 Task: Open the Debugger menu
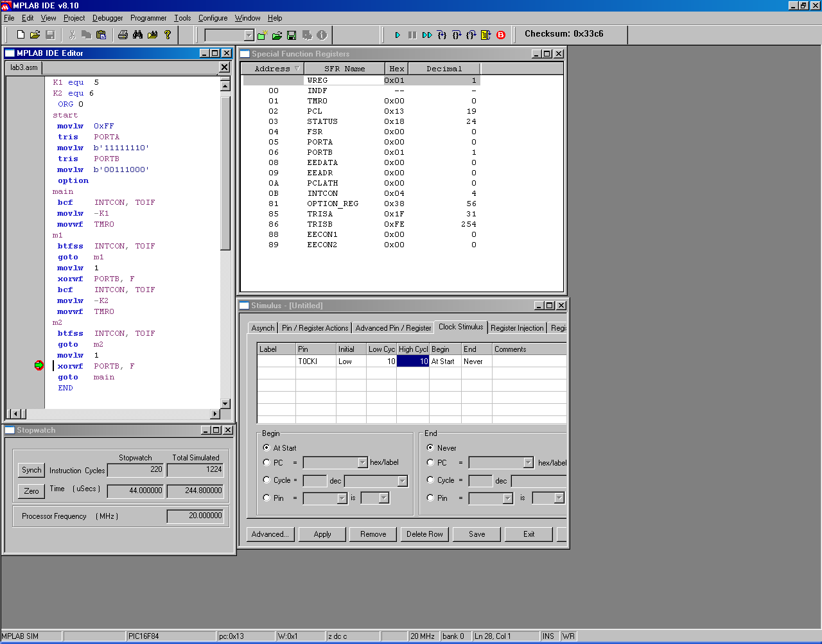[107, 18]
